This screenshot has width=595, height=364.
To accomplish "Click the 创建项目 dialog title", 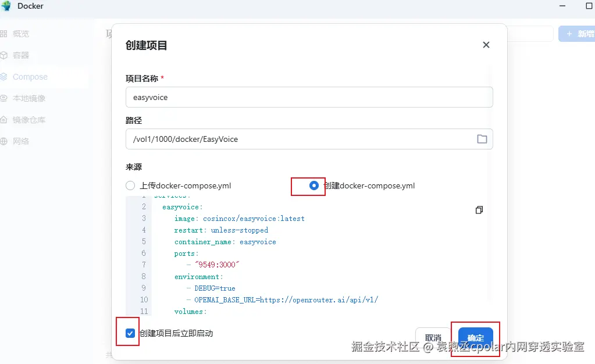I will coord(147,45).
